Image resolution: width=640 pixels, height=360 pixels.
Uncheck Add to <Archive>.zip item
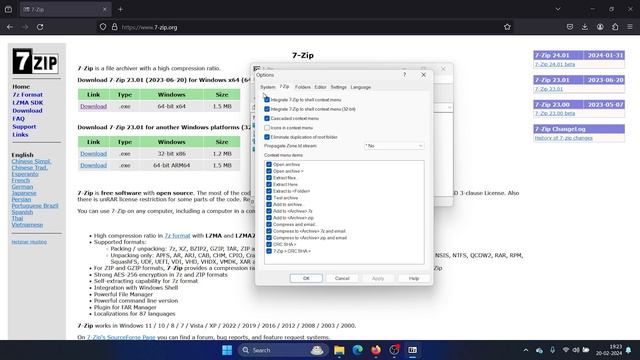click(x=269, y=218)
